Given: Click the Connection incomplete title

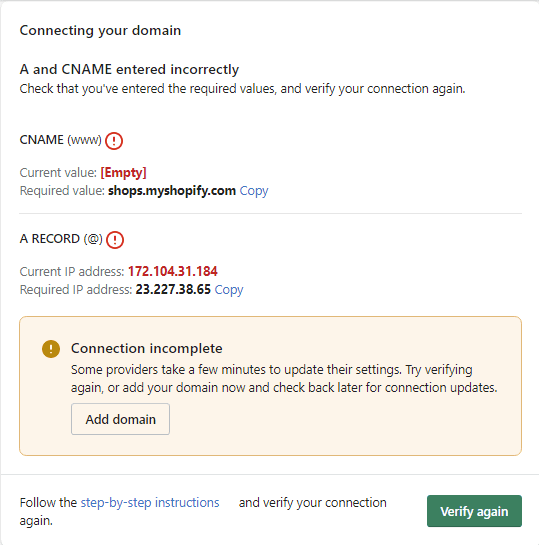Looking at the screenshot, I should coord(147,348).
